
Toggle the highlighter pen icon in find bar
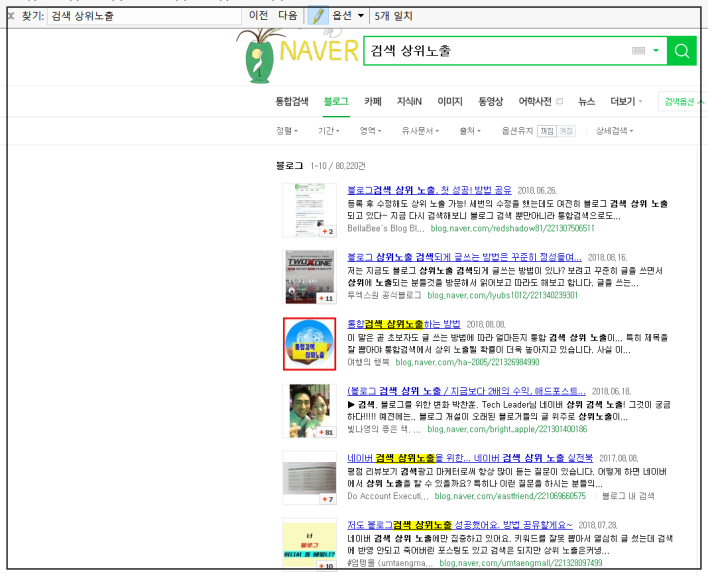(x=318, y=16)
